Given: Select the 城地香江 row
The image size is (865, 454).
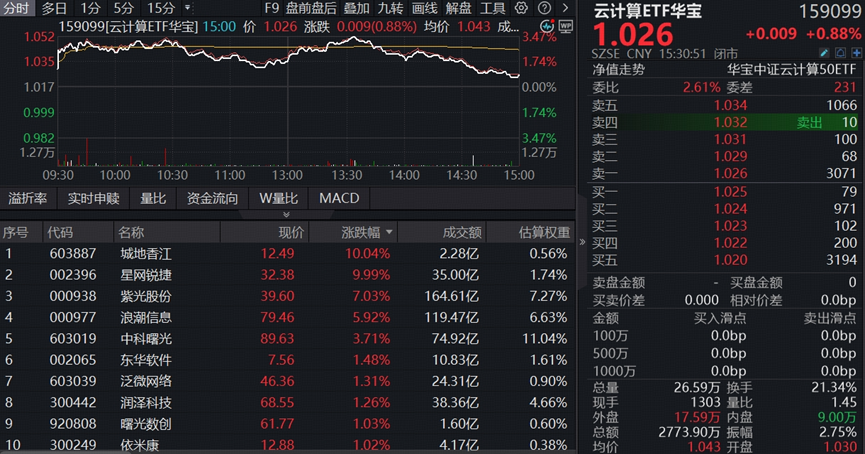Looking at the screenshot, I should 287,254.
